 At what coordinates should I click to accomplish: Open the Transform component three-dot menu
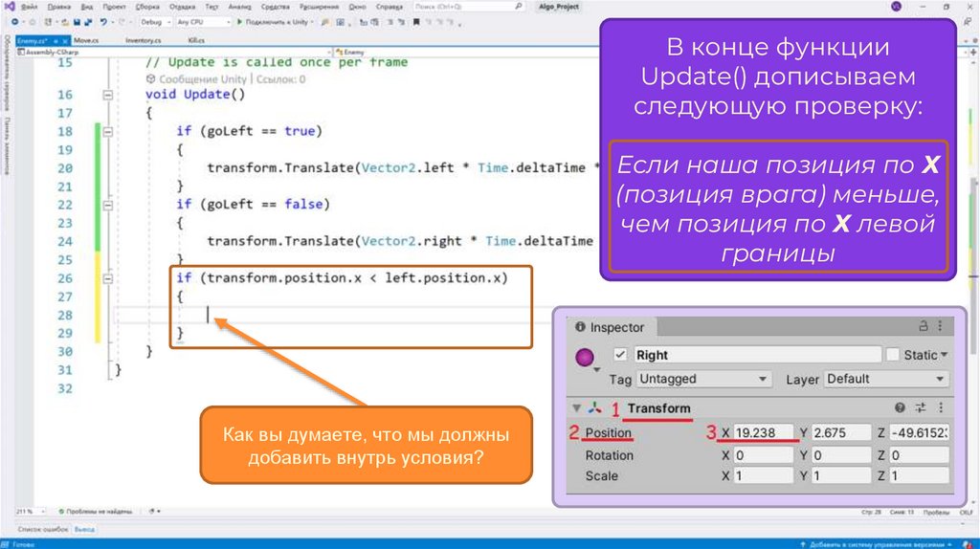pos(941,407)
